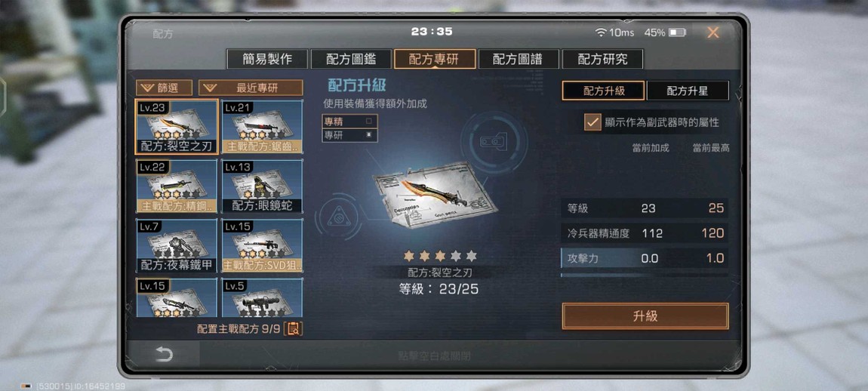The height and width of the screenshot is (391, 868).
Task: Select the Lv.13 配方:眼鏡蛇 recipe
Action: (x=263, y=186)
